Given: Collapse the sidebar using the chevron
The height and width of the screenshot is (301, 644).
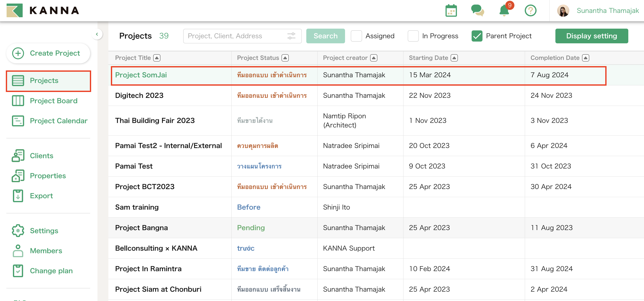Looking at the screenshot, I should pyautogui.click(x=97, y=34).
